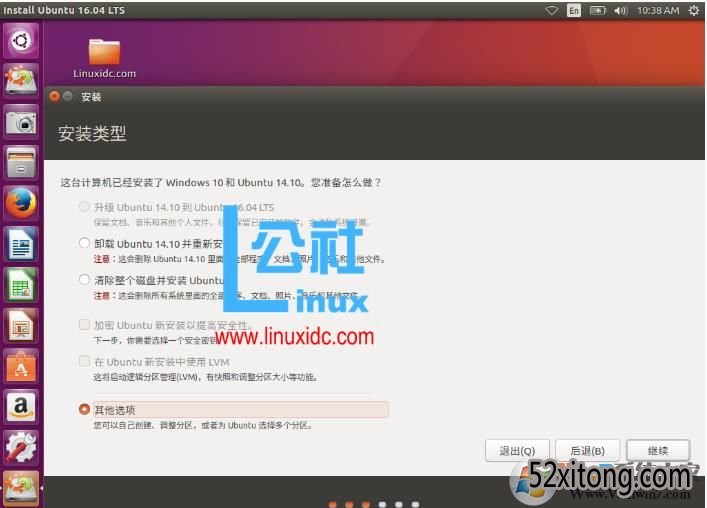The width and height of the screenshot is (707, 508).
Task: Open the Linuxidc.com desktop folder
Action: pyautogui.click(x=104, y=58)
